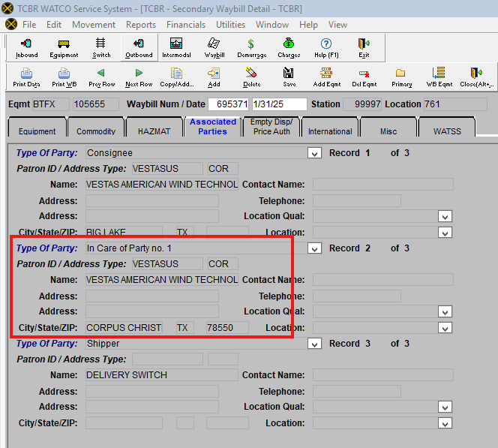
Task: Open the Movement menu
Action: 94,25
